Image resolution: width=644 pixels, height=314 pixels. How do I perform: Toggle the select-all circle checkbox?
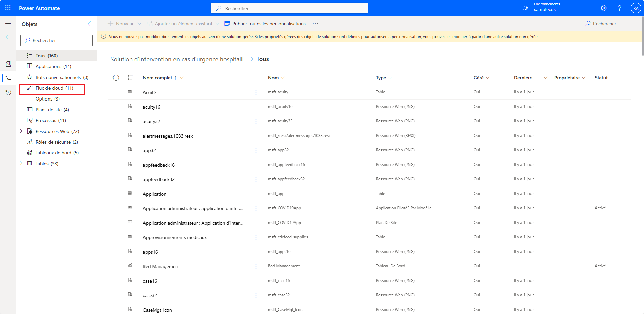[116, 78]
